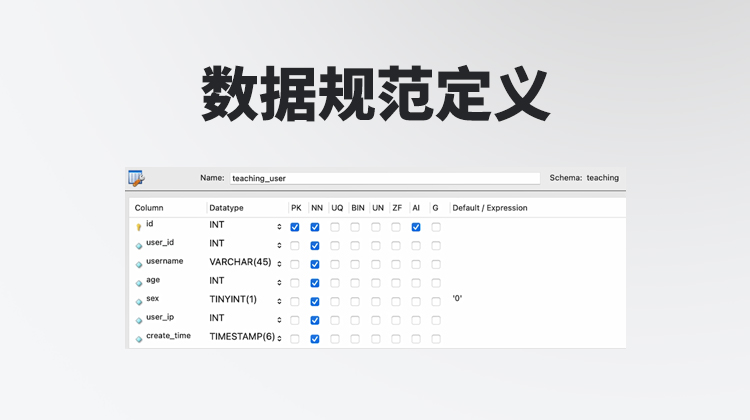Image resolution: width=750 pixels, height=420 pixels.
Task: Click the column icon next to user_id
Action: pyautogui.click(x=139, y=245)
